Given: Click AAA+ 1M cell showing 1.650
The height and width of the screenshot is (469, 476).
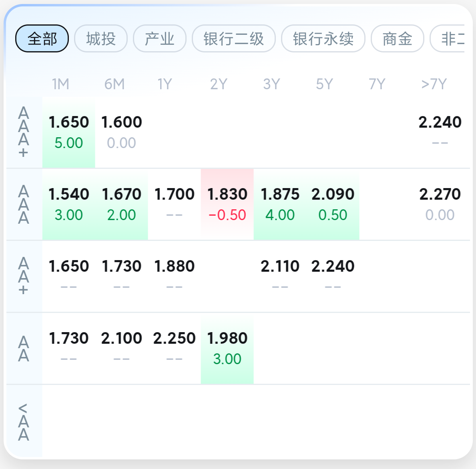Looking at the screenshot, I should coord(68,132).
